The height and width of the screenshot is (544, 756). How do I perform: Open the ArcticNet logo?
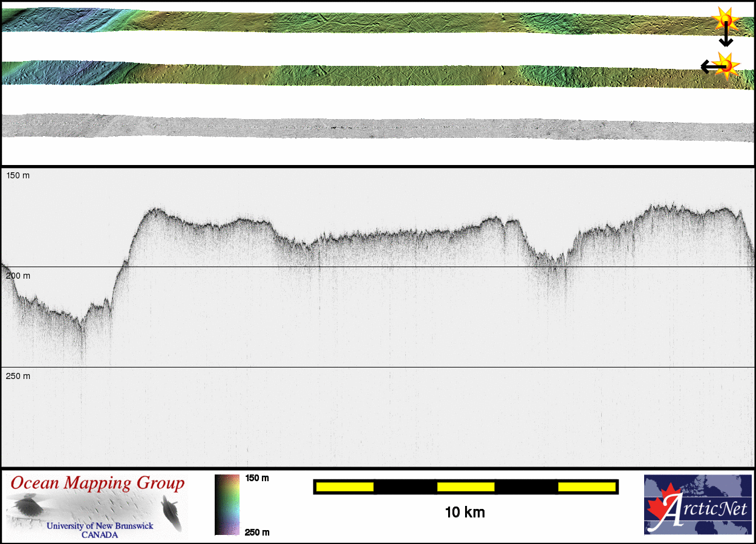pyautogui.click(x=698, y=505)
